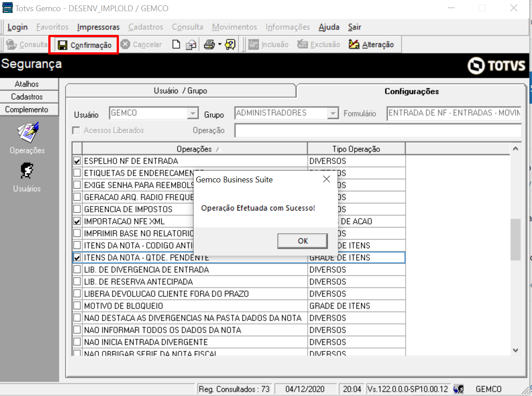Screen dimensions: 532x396
Task: Uncheck ESPELHO NF DE ENTRADA
Action: point(77,161)
